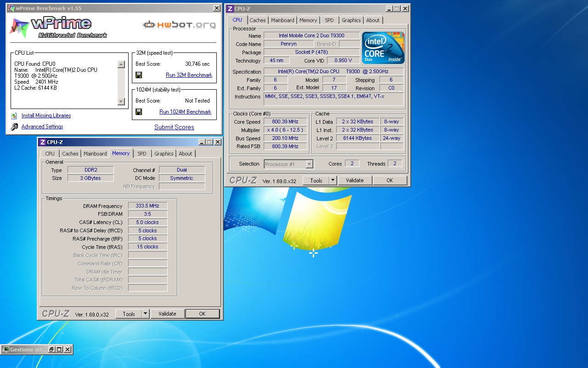Image resolution: width=588 pixels, height=368 pixels.
Task: Click the Package value Socket P (478)
Action: (x=311, y=52)
